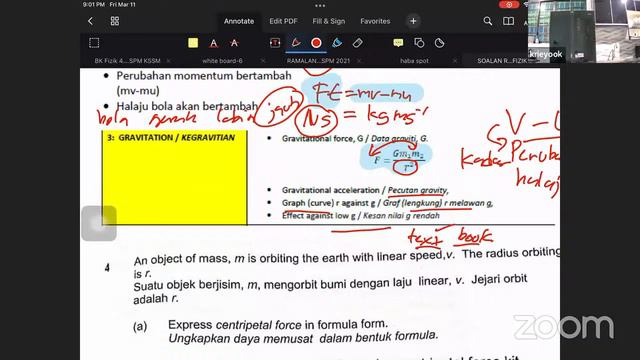640x360 pixels.
Task: Add a new toolbar with plus button
Action: [413, 21]
